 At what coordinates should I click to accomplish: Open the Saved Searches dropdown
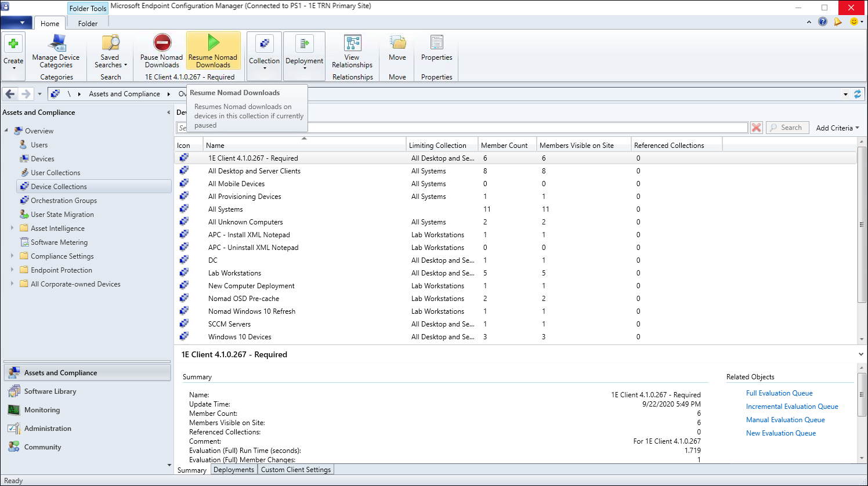(x=110, y=61)
